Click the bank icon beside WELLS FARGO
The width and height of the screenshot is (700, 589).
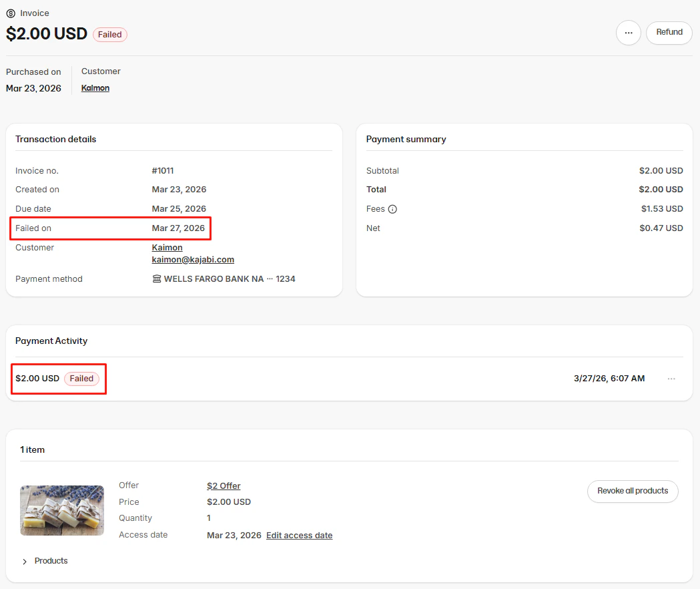pos(157,279)
